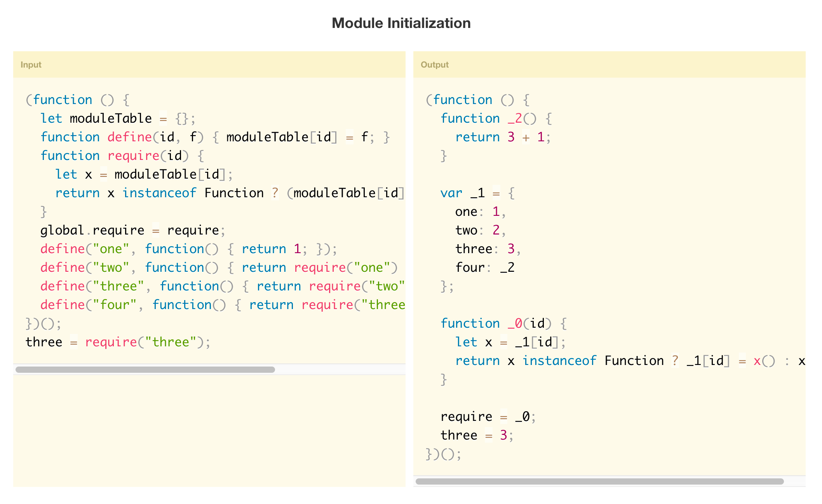Click 'three = 3;' output line
822x504 pixels.
pos(477,435)
